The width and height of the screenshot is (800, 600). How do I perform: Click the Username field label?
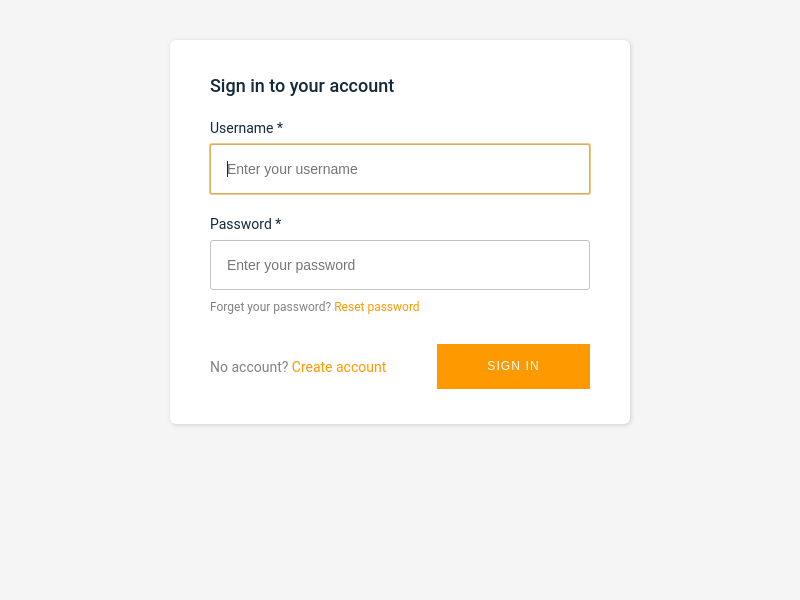[x=241, y=128]
